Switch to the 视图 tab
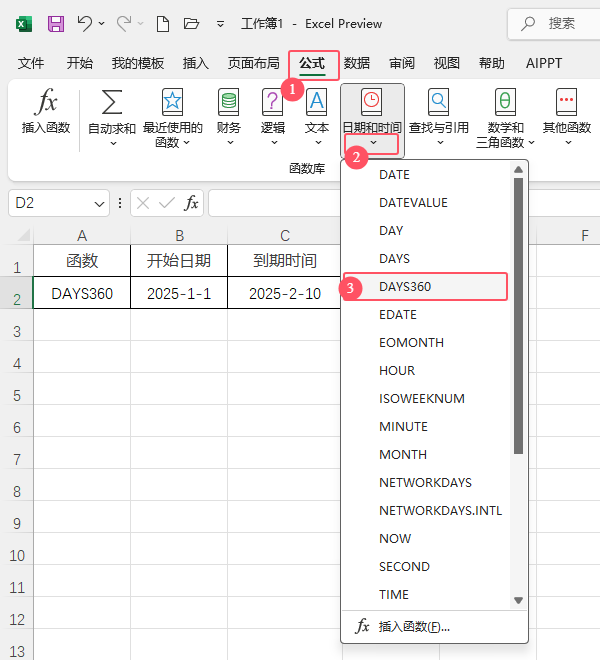Viewport: 600px width, 660px height. (x=446, y=63)
